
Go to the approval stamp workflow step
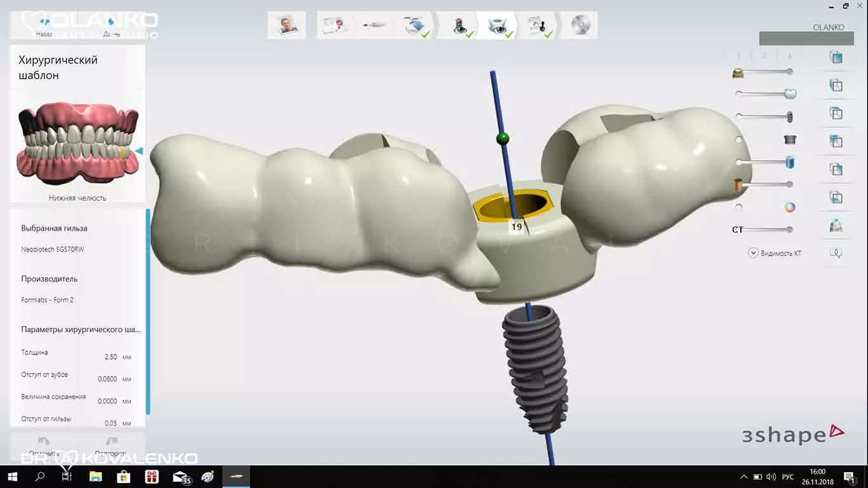[x=539, y=25]
